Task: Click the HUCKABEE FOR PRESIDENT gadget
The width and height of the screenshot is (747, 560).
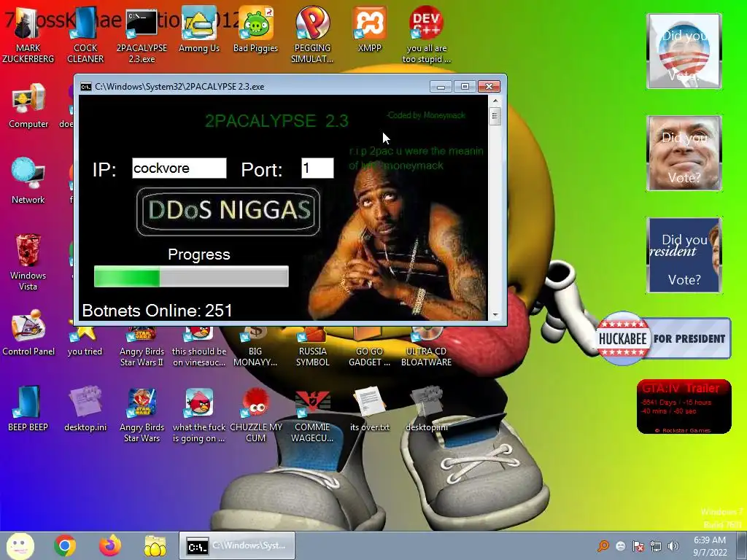Action: pyautogui.click(x=664, y=338)
